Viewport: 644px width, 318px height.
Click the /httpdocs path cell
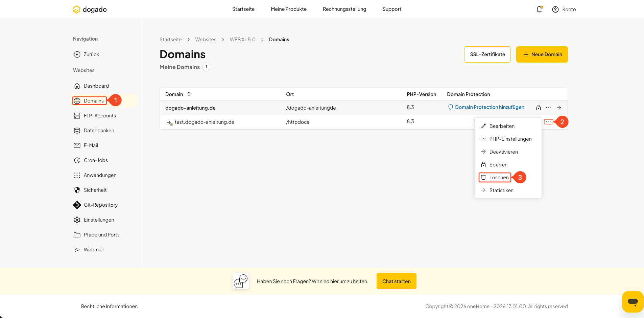tap(297, 122)
